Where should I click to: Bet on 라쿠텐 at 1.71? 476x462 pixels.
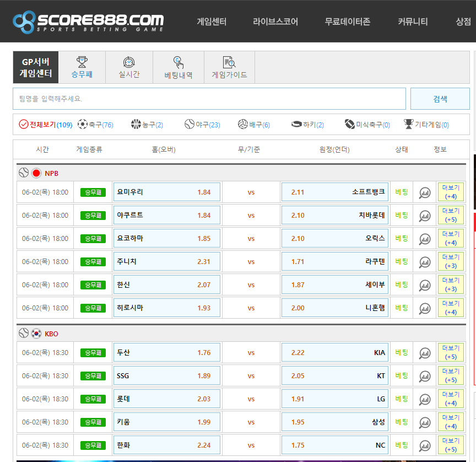tap(335, 261)
